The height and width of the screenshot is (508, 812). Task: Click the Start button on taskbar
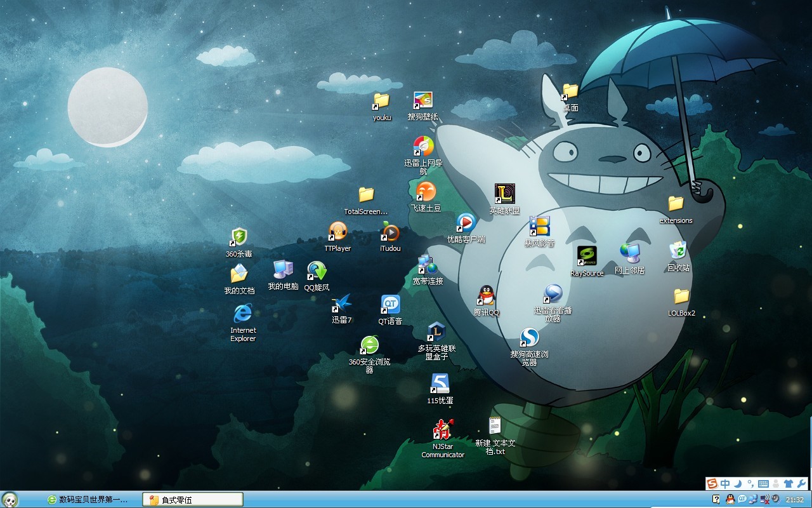pyautogui.click(x=10, y=500)
